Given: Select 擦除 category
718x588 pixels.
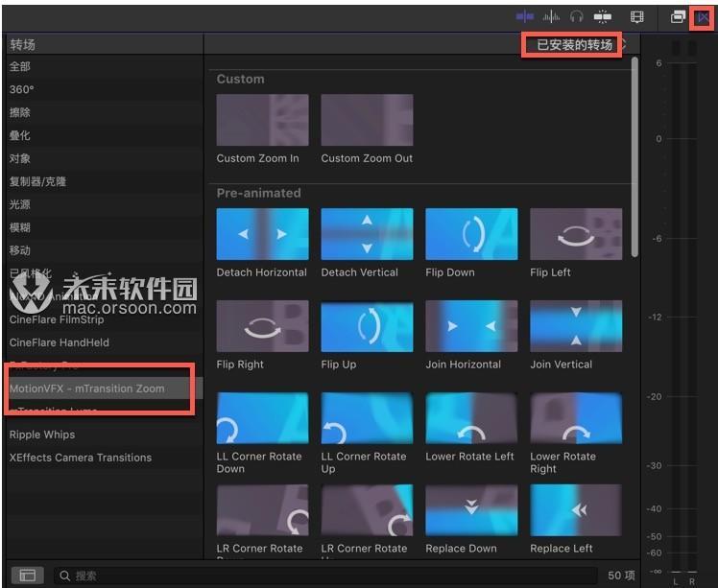Looking at the screenshot, I should click(x=105, y=112).
